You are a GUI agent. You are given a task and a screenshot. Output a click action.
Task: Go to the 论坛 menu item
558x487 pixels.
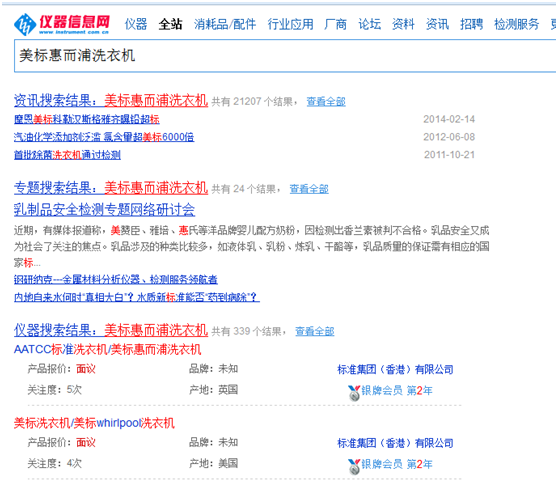coord(369,24)
